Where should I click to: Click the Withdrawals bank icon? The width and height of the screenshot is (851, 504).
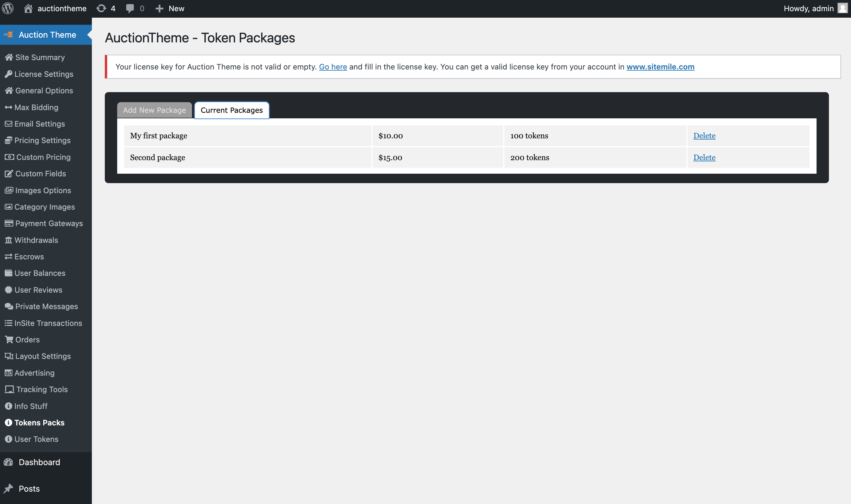(x=9, y=240)
